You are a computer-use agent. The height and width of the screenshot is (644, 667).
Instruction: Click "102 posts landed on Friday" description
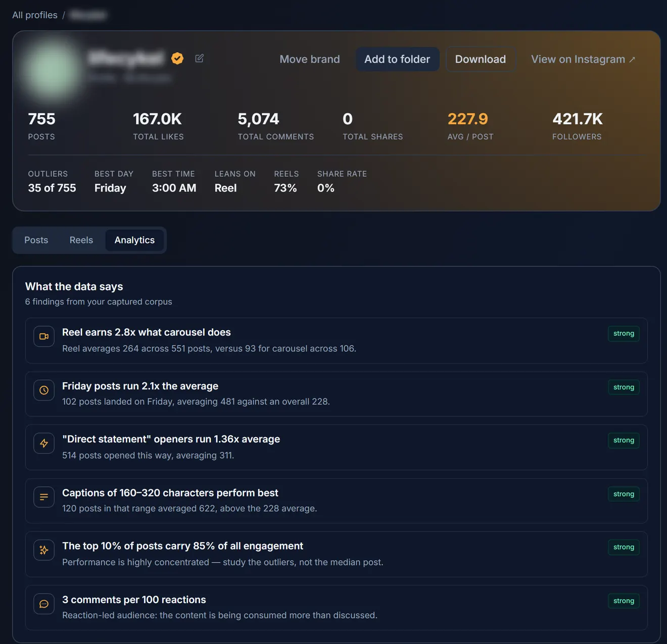[196, 402]
